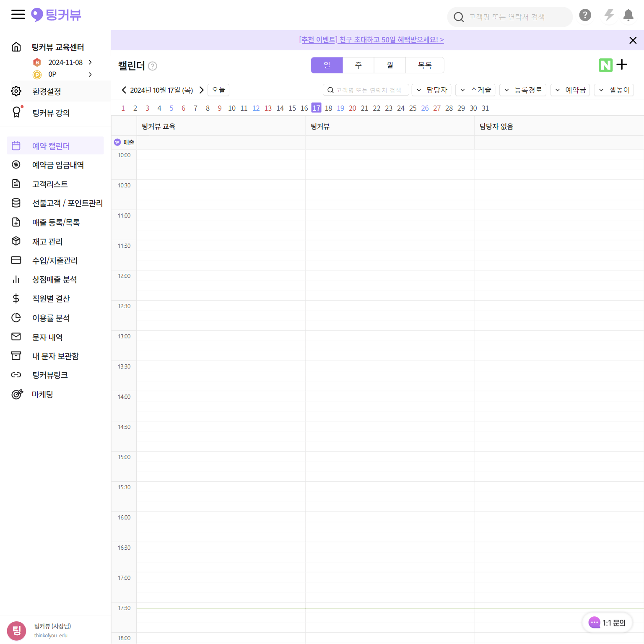This screenshot has width=644, height=644.
Task: Click the 팅커뷰 교육 column header
Action: coord(221,126)
